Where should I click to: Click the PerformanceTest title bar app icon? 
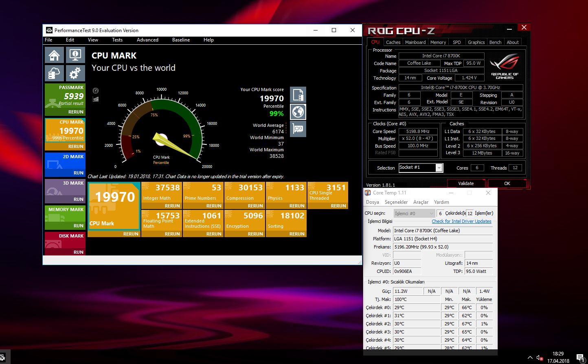click(x=49, y=30)
